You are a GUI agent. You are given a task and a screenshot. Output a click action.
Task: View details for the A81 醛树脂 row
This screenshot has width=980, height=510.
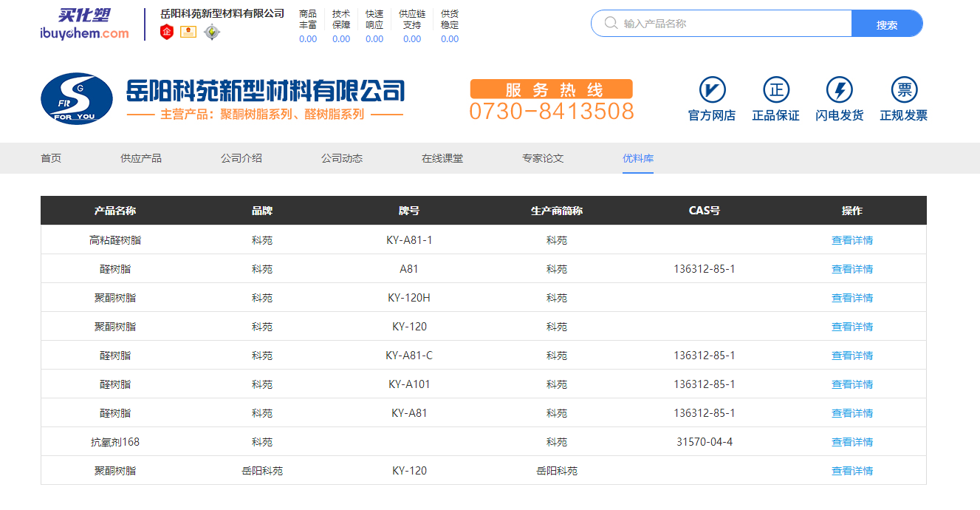(x=852, y=269)
